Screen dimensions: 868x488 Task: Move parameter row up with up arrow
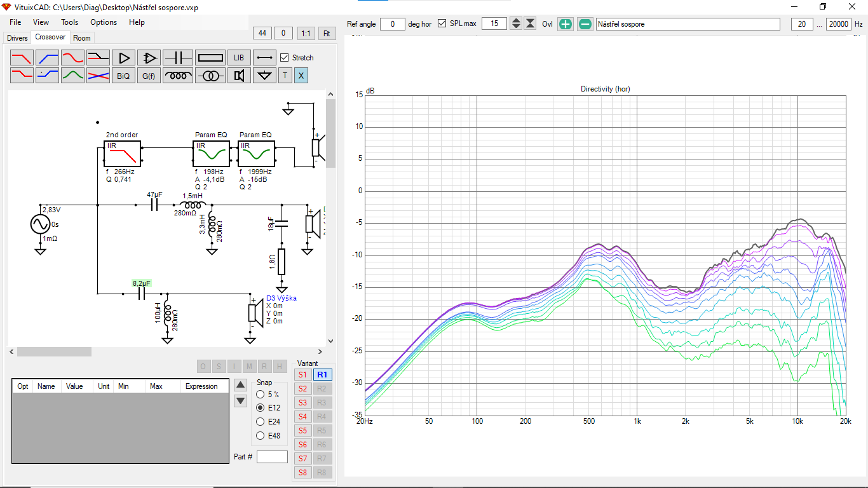240,384
